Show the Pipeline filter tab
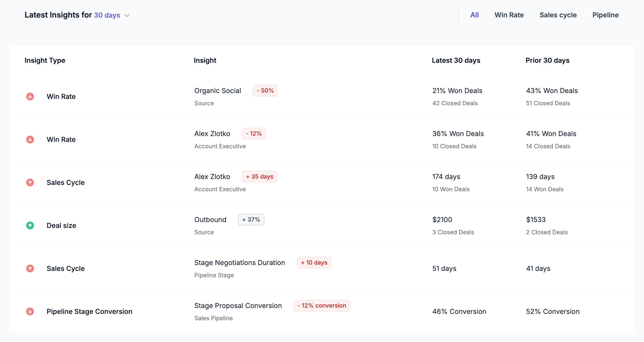Image resolution: width=644 pixels, height=342 pixels. 605,15
